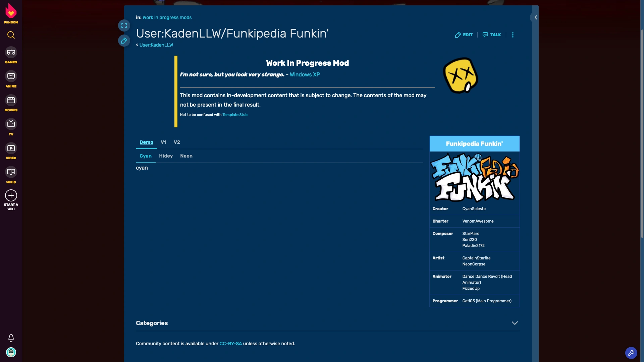The image size is (644, 362).
Task: Click the round pencil quick-edit button
Action: pos(124,41)
